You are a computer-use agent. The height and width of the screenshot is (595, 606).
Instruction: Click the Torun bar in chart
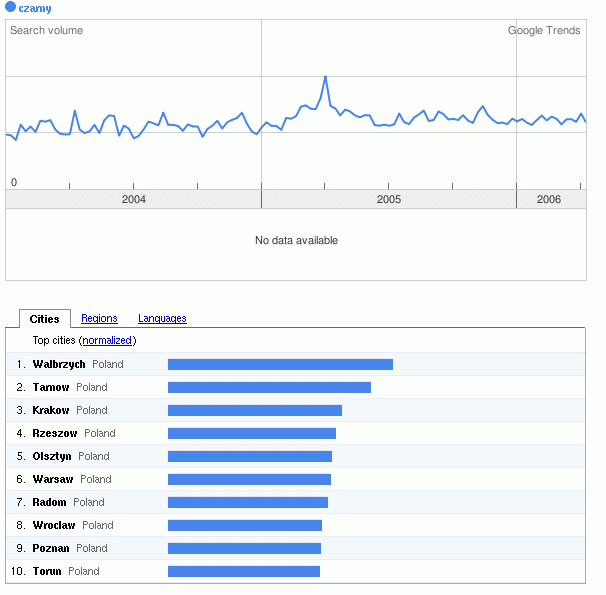(243, 571)
